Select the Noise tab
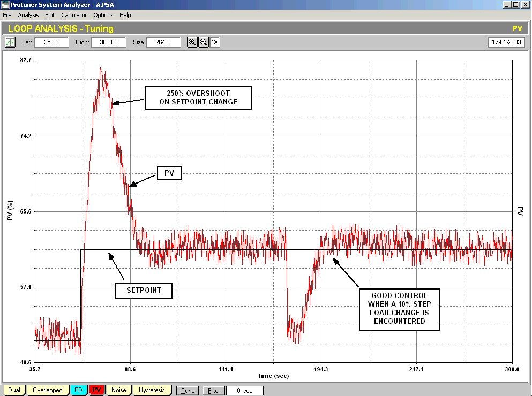 point(118,390)
